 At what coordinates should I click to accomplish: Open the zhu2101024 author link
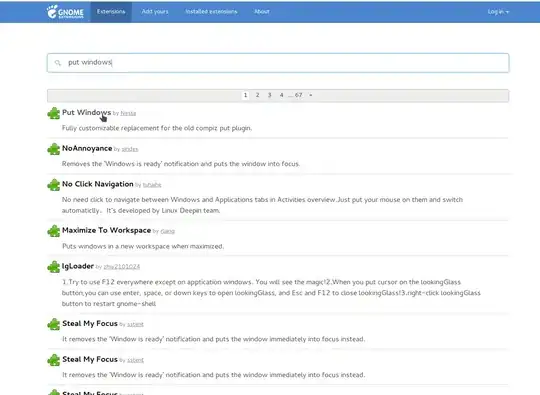click(x=122, y=267)
